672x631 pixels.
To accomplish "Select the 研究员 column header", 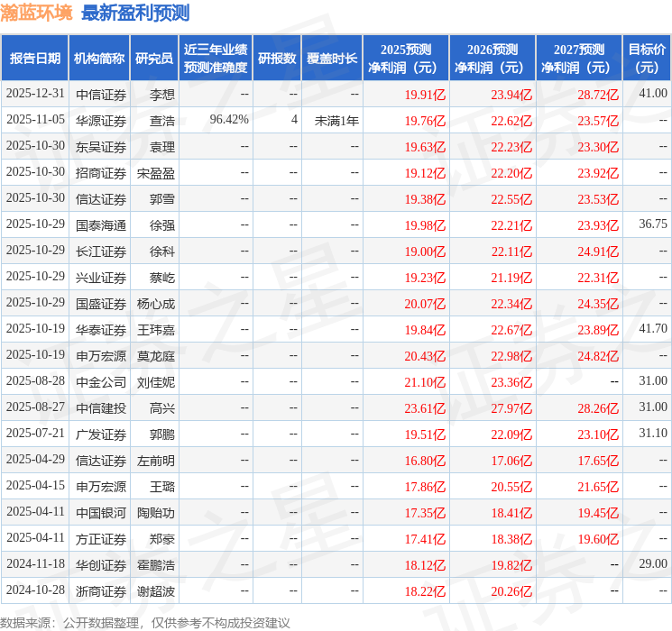I will (154, 59).
